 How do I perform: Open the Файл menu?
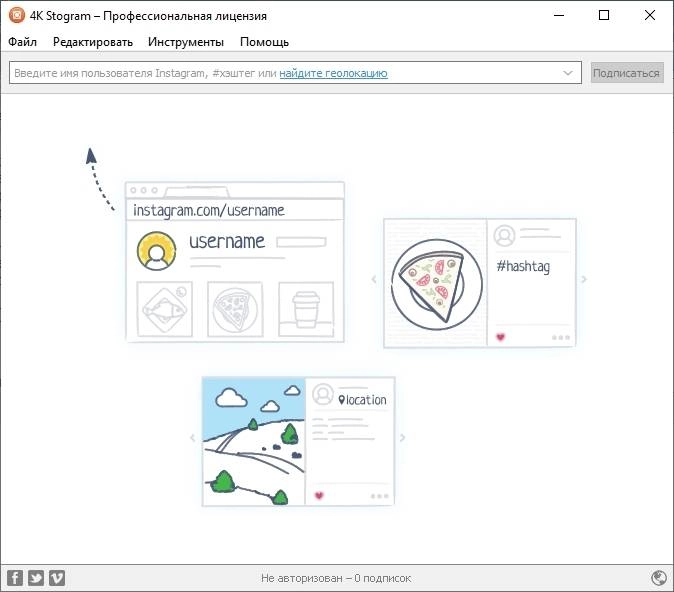pyautogui.click(x=22, y=42)
